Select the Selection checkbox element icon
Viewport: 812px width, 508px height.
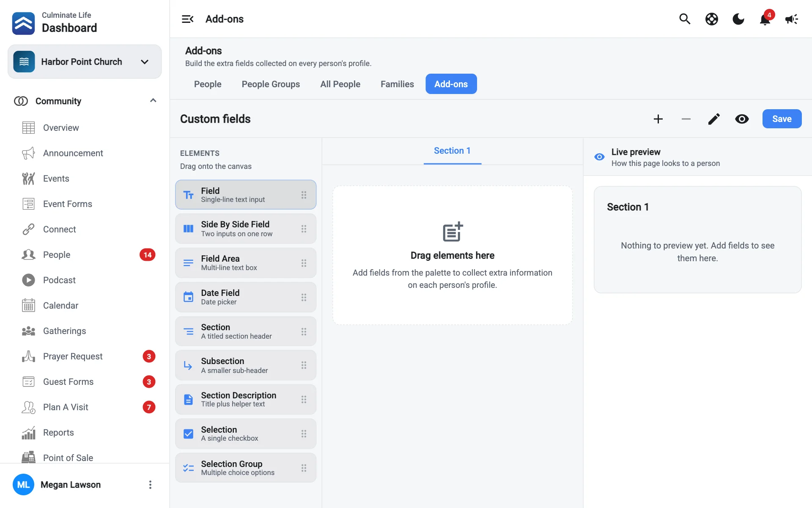click(188, 434)
